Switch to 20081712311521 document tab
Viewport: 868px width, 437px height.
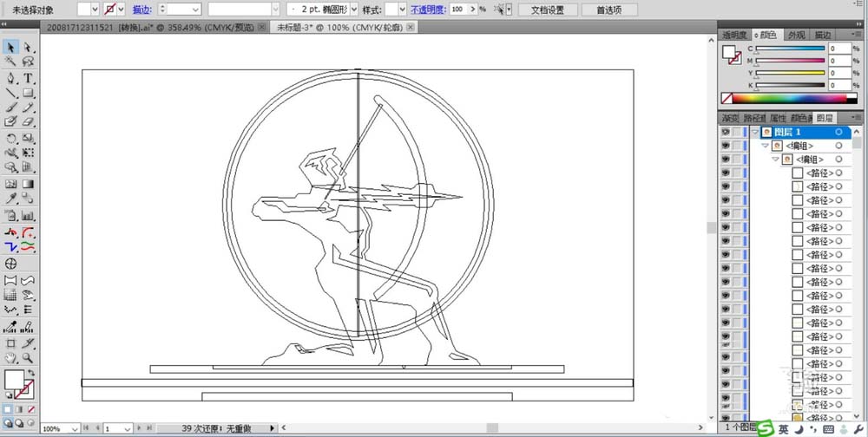[x=150, y=27]
